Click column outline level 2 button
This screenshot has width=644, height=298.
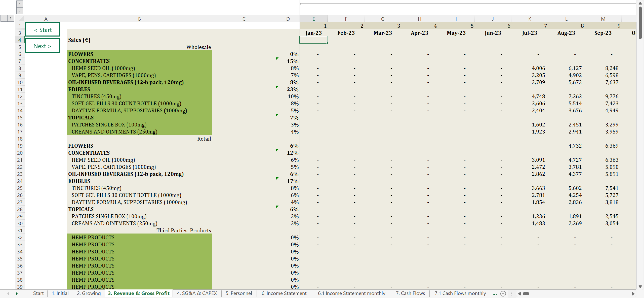[x=20, y=11]
